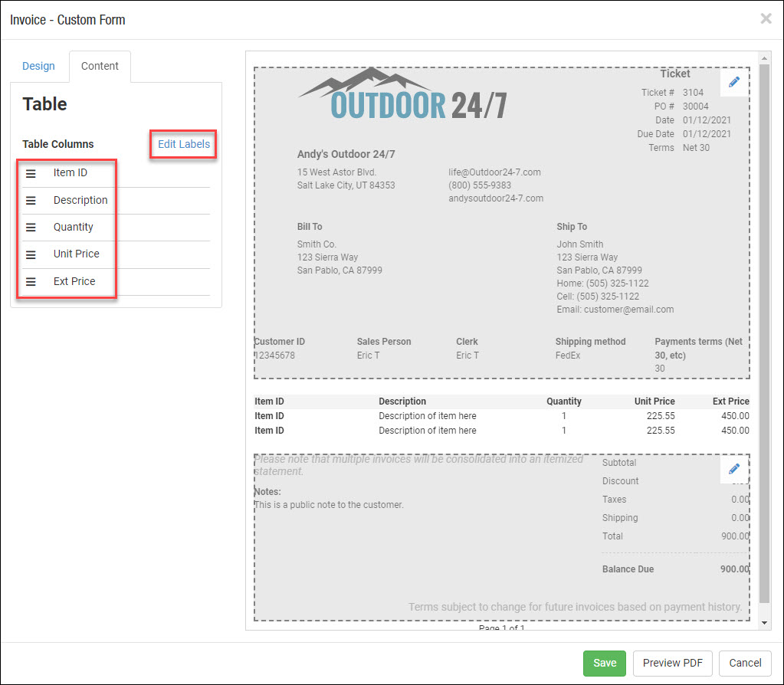Image resolution: width=784 pixels, height=685 pixels.
Task: Click the andysoutdoor24-7.com website text
Action: coord(496,198)
